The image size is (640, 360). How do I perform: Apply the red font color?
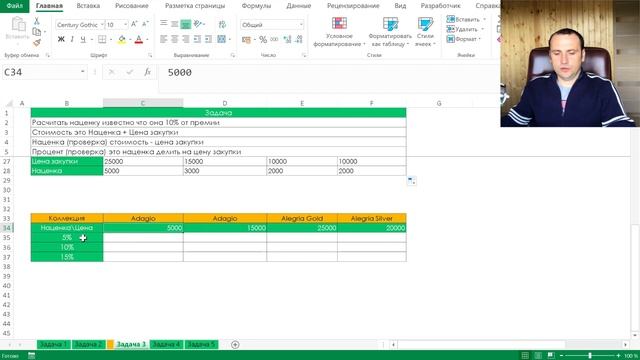(x=139, y=39)
